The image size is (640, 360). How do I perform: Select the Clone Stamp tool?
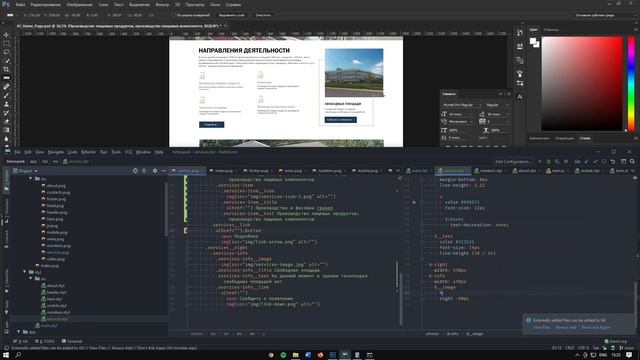[6, 104]
